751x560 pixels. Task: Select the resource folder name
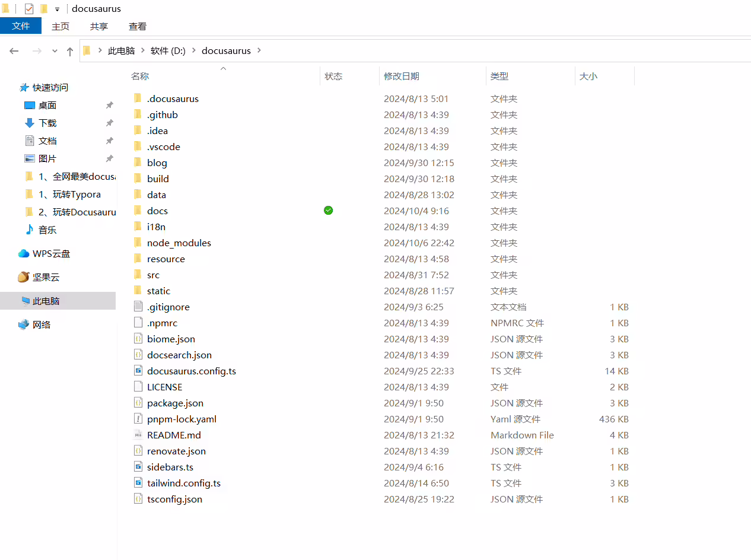(x=166, y=259)
